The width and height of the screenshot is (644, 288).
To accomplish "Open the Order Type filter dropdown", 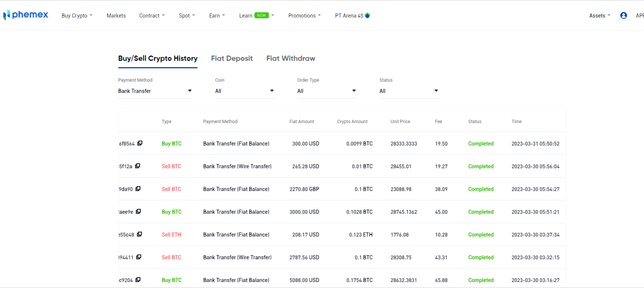I will point(327,91).
